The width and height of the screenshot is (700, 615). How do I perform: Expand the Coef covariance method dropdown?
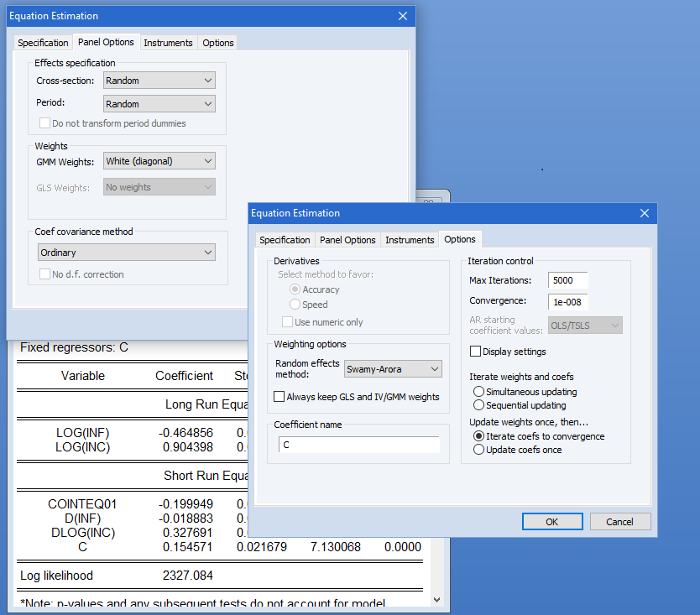pyautogui.click(x=127, y=253)
